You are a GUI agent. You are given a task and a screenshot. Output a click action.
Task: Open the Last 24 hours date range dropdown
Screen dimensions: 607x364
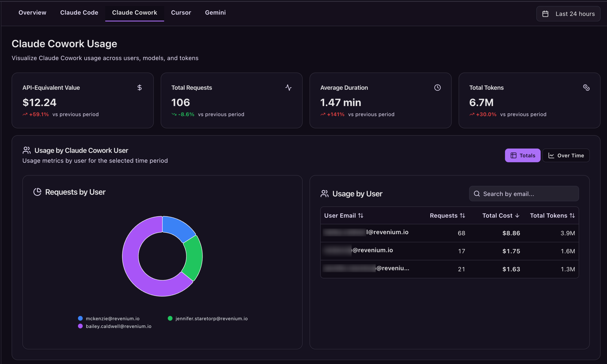[568, 14]
